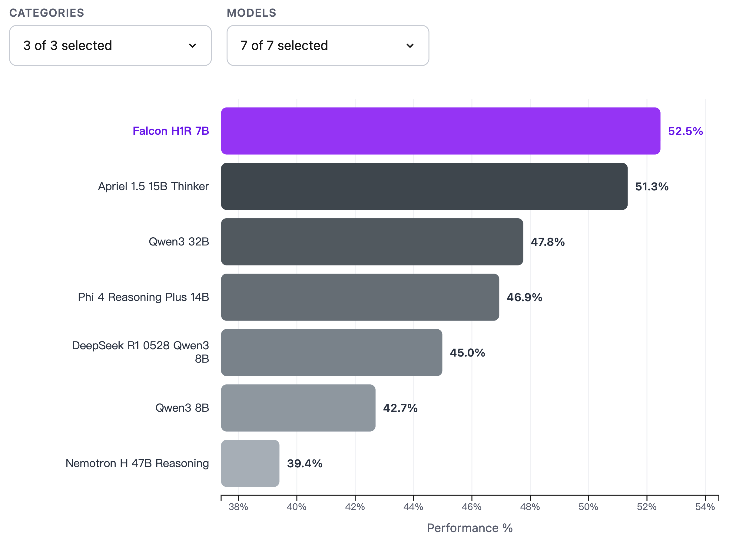Image resolution: width=756 pixels, height=543 pixels.
Task: Click the purple Falcon H1R 7B bar
Action: tap(440, 131)
